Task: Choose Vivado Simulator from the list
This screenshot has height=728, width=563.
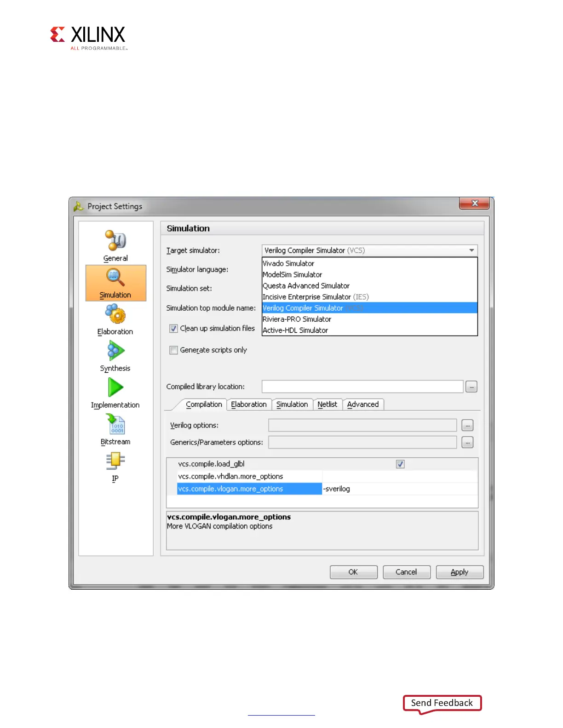Action: (370, 263)
